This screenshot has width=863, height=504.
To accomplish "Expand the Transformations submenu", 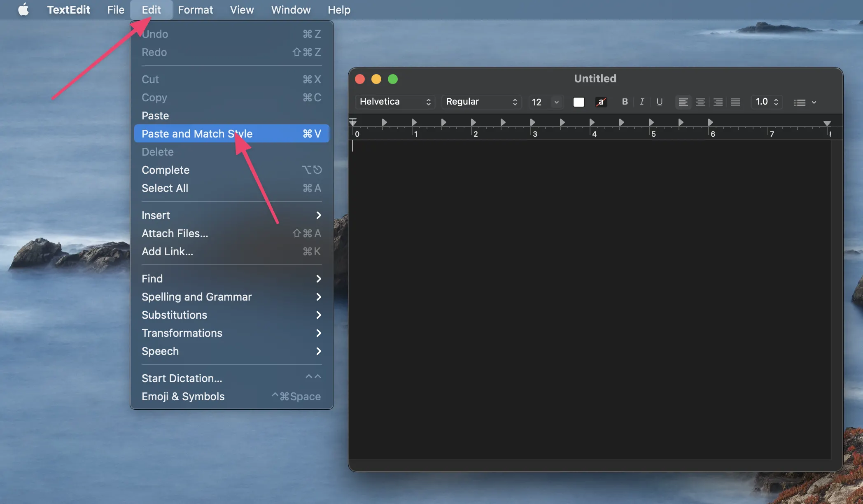I will (x=231, y=333).
